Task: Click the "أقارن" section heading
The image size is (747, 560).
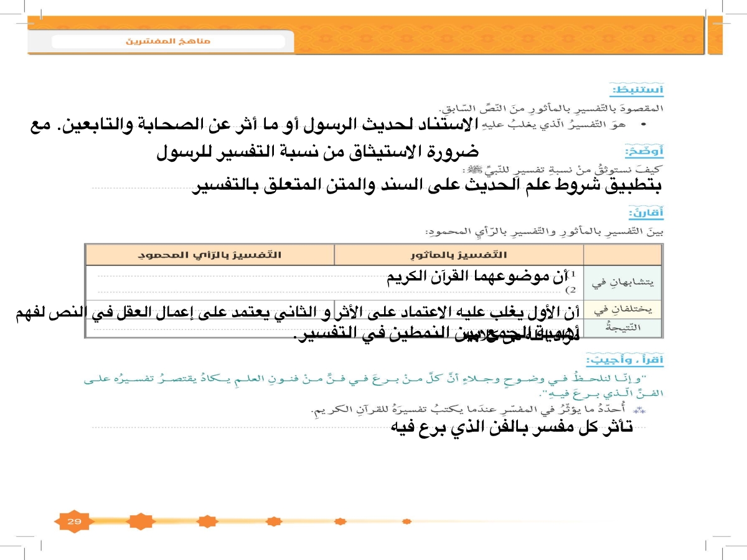Action: [646, 213]
